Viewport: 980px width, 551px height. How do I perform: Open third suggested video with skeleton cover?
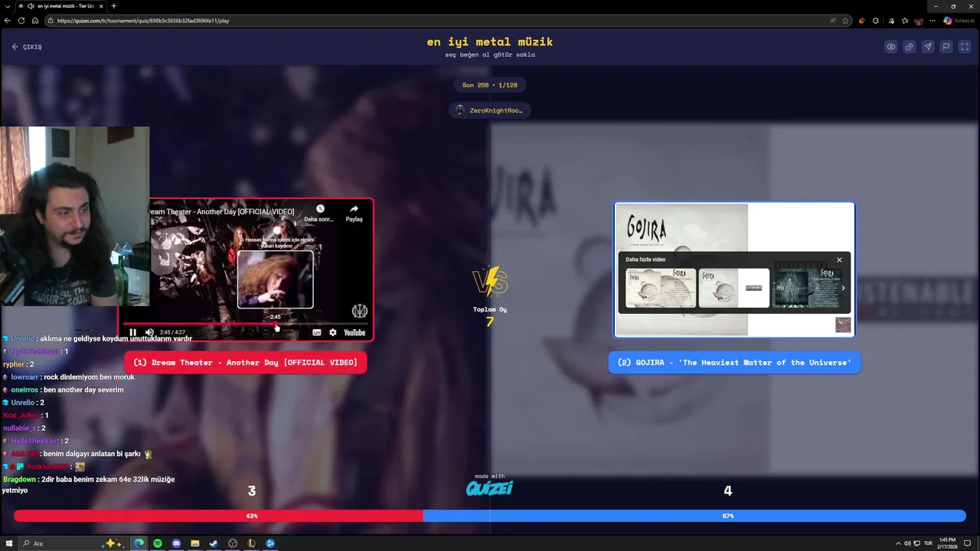pos(807,288)
